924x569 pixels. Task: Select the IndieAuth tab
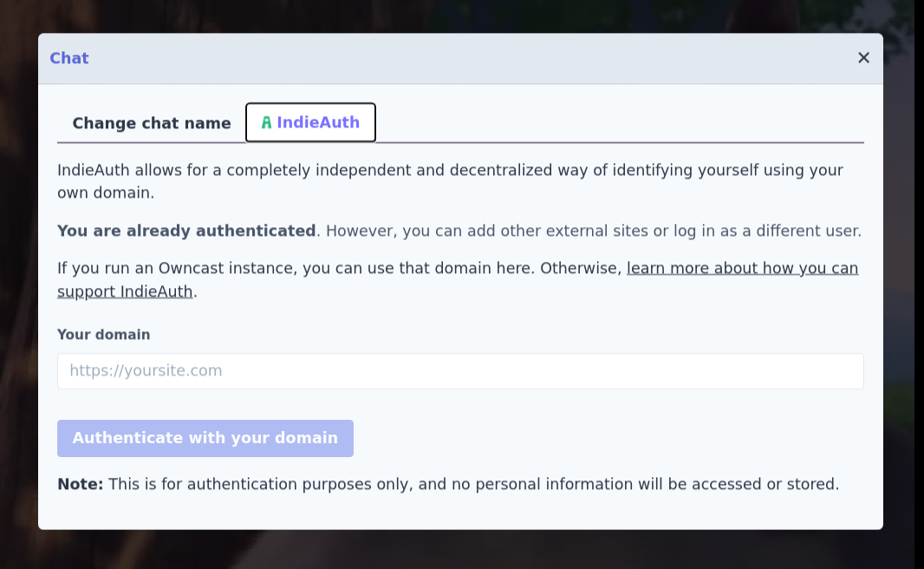coord(310,122)
